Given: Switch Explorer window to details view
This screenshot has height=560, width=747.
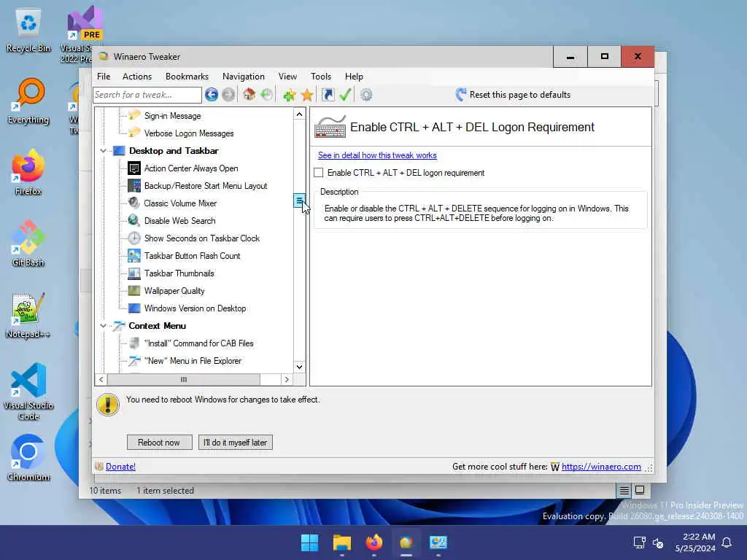Looking at the screenshot, I should pos(624,491).
